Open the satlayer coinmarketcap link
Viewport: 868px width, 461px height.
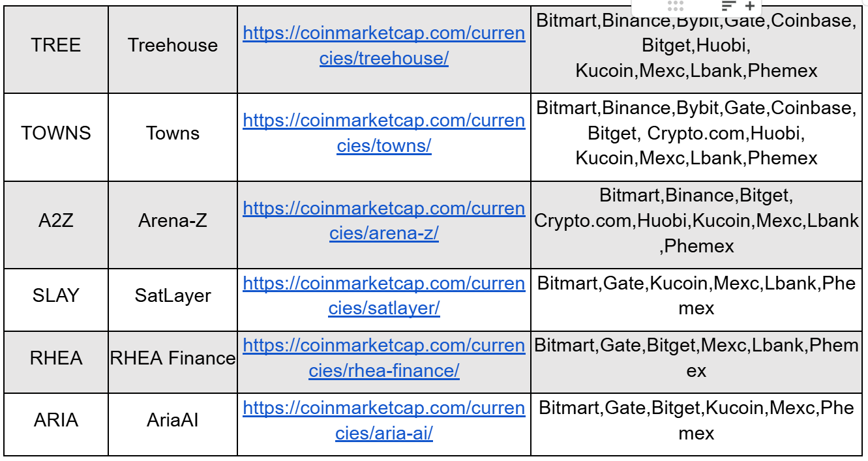[x=384, y=295]
